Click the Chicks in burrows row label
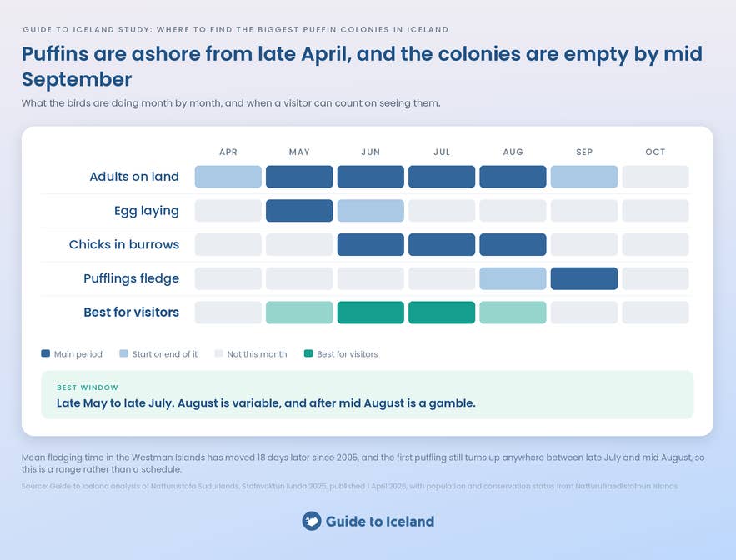736x560 pixels. click(124, 244)
